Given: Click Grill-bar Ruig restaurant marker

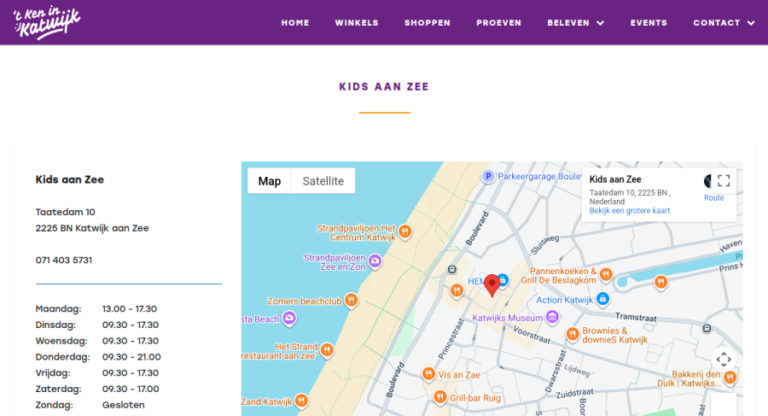Looking at the screenshot, I should [x=440, y=396].
